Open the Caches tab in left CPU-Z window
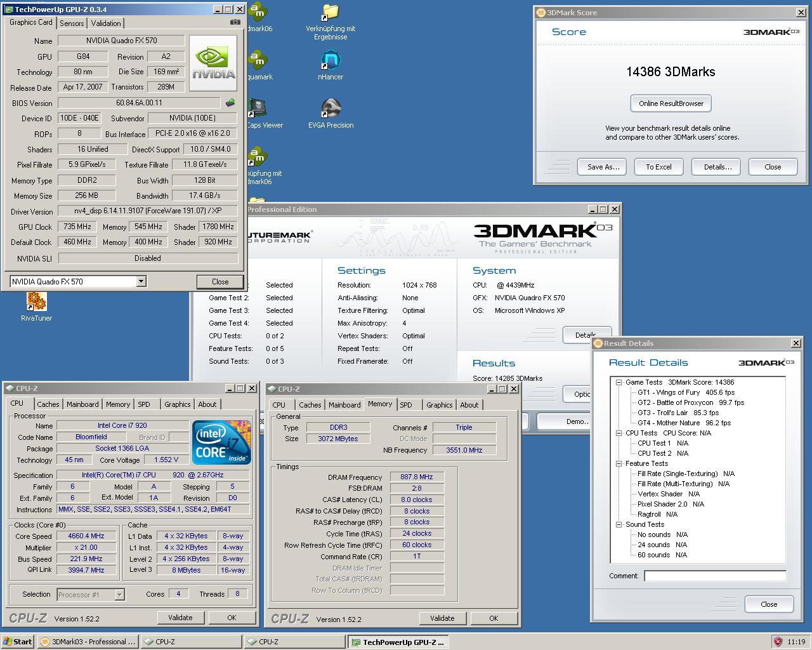This screenshot has width=812, height=650. pyautogui.click(x=48, y=404)
